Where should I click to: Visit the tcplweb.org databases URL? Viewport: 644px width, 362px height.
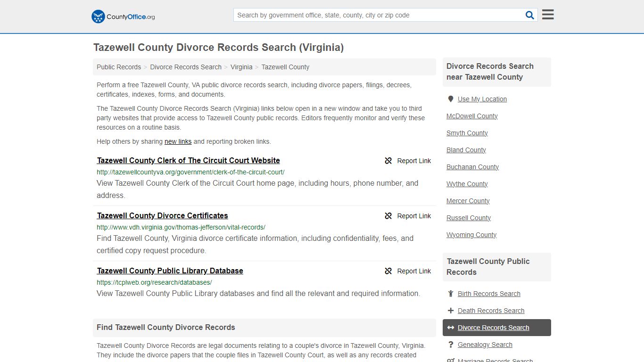pyautogui.click(x=154, y=282)
